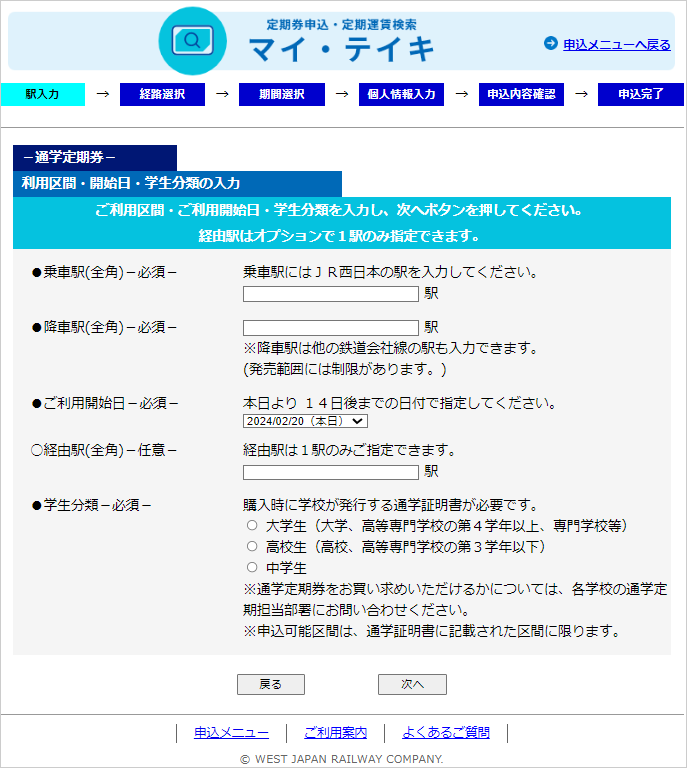Click the 申込完了 step
Image resolution: width=687 pixels, height=768 pixels.
[x=640, y=94]
